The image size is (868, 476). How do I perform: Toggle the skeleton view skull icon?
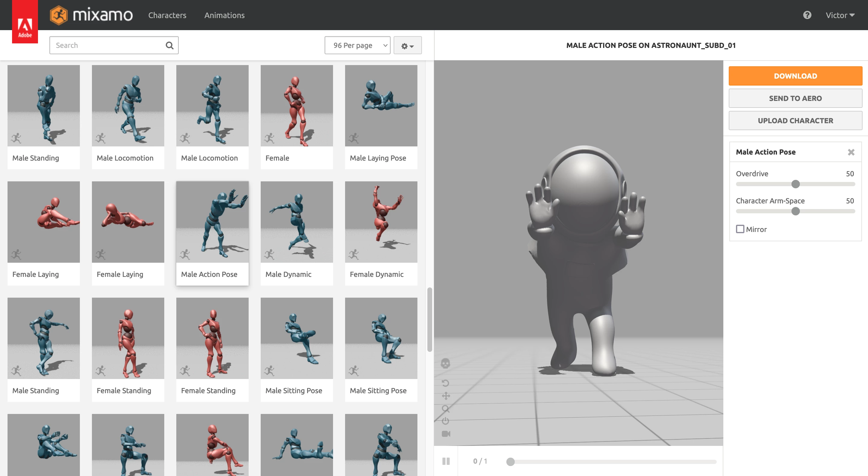point(445,363)
